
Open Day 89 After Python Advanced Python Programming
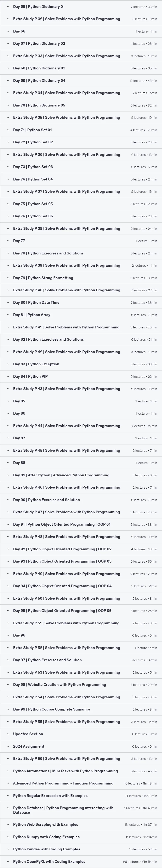click(81, 475)
